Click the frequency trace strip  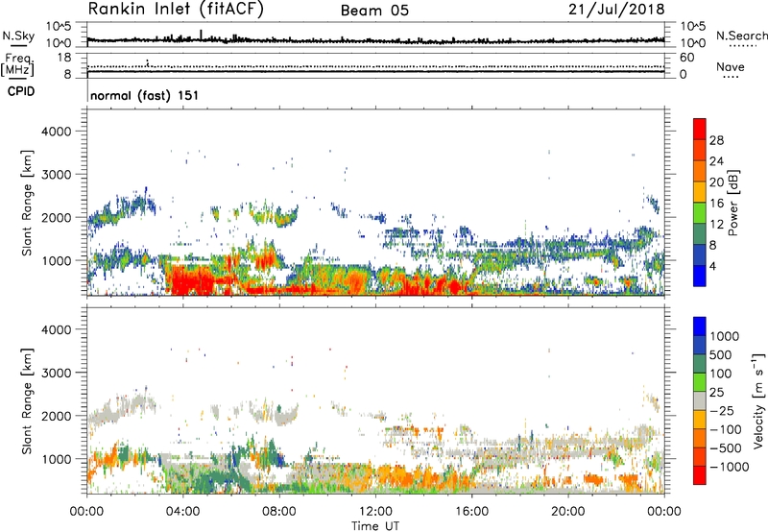coord(375,66)
